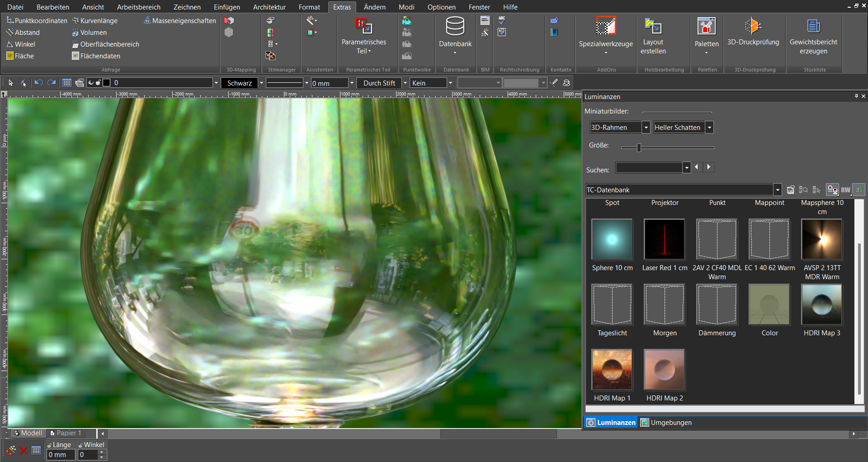Click the BIM panel window icon

click(x=485, y=20)
